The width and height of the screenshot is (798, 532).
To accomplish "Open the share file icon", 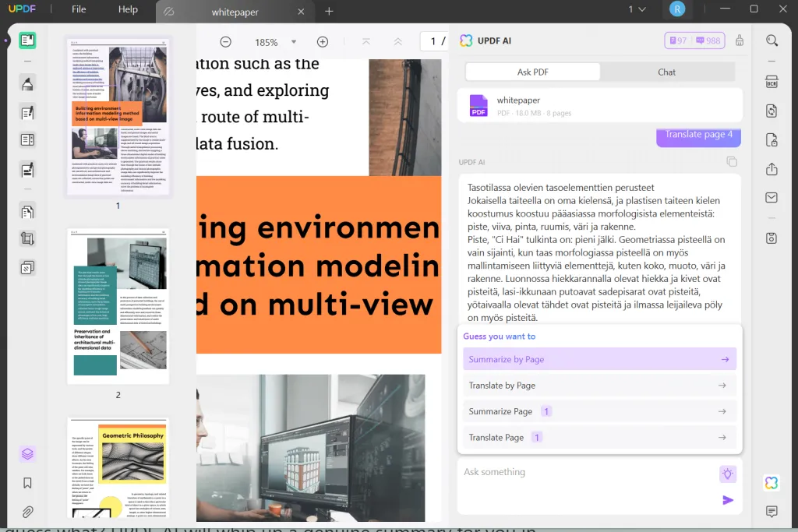I will pyautogui.click(x=772, y=169).
